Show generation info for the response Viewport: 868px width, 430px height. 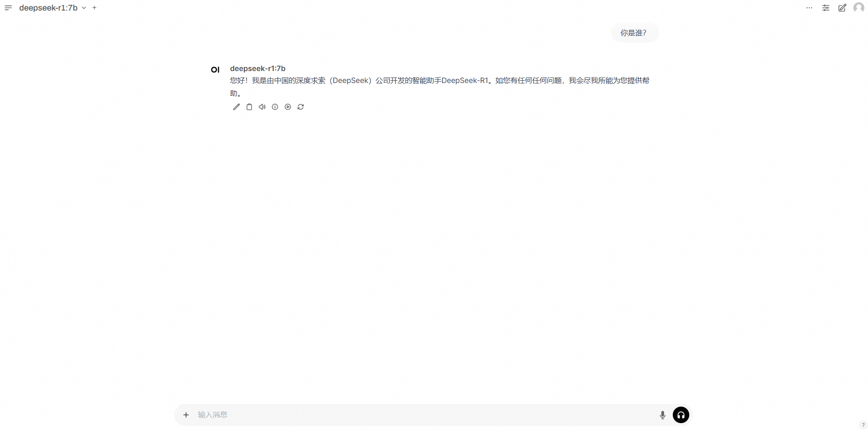coord(275,107)
